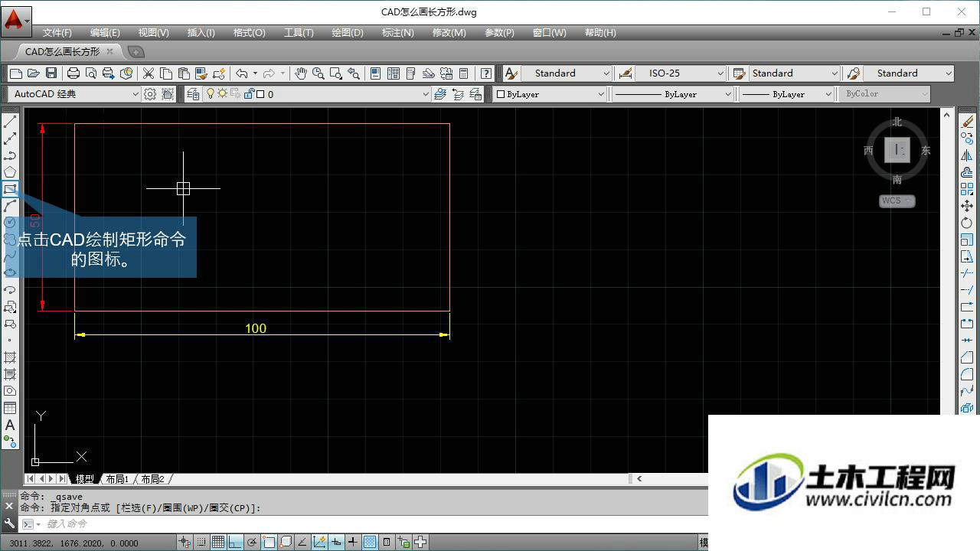The image size is (980, 551).
Task: Select the Construction Line tool
Action: pyautogui.click(x=10, y=139)
